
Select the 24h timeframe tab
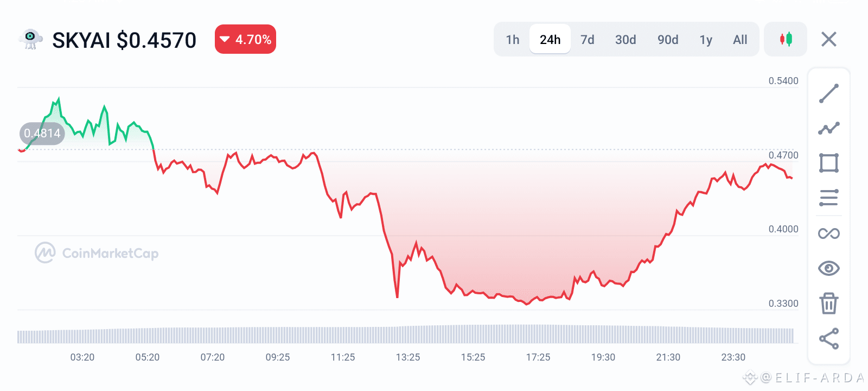550,39
